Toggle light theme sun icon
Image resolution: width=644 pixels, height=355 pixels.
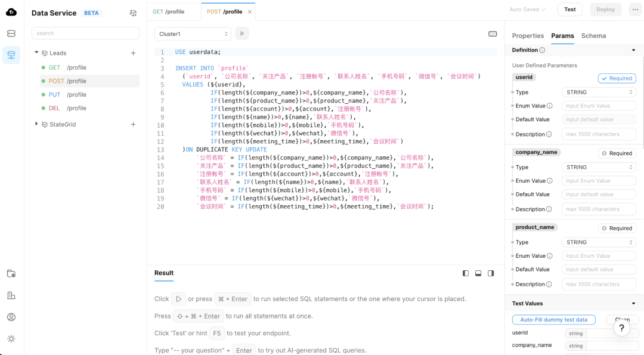[11, 339]
